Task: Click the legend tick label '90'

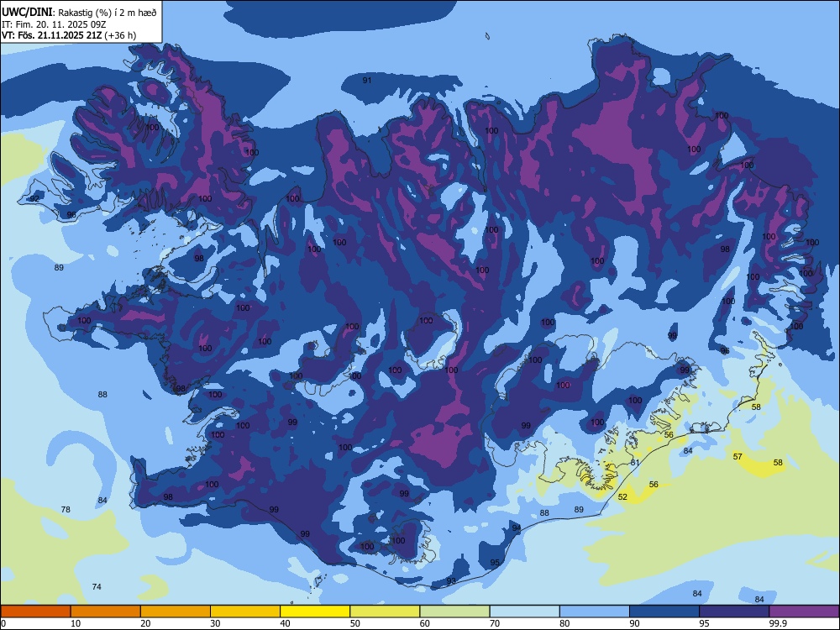Action: click(x=634, y=623)
